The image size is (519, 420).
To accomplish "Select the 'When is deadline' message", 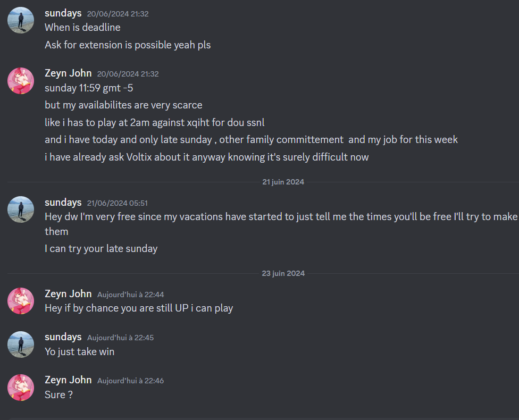I will [83, 28].
